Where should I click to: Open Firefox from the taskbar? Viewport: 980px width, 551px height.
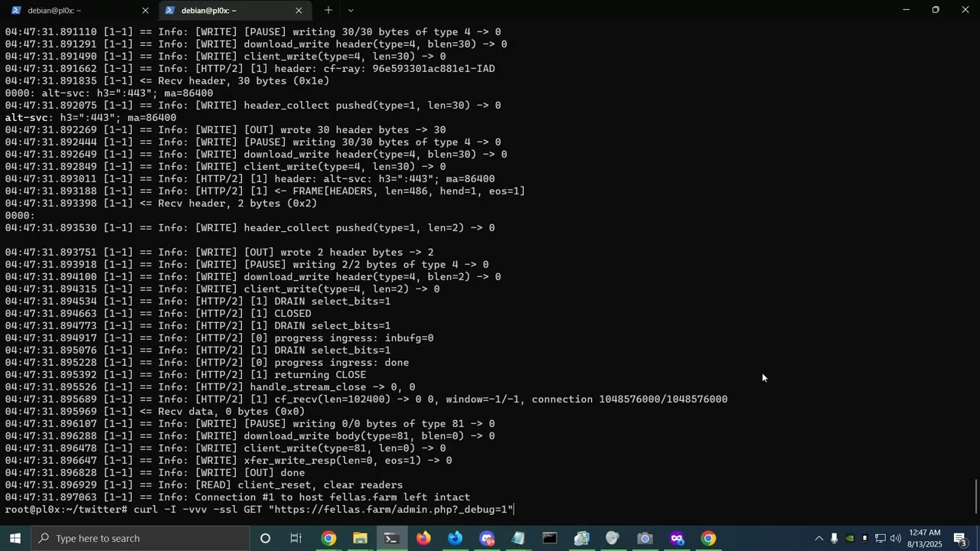[x=423, y=539]
